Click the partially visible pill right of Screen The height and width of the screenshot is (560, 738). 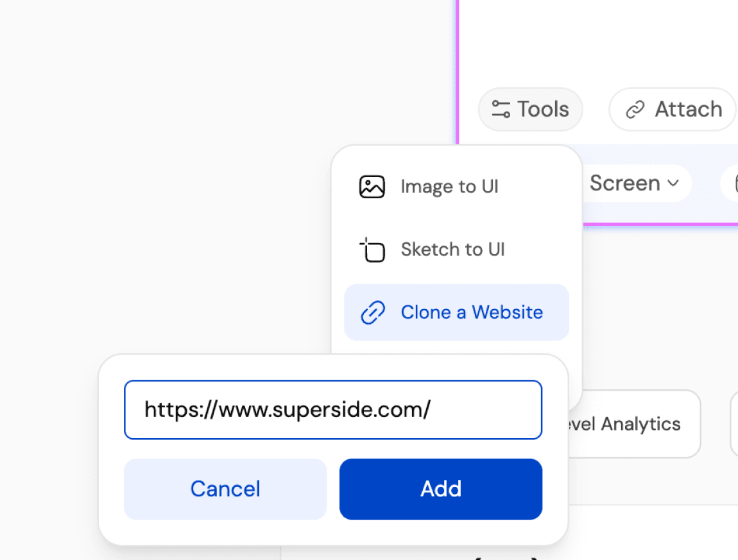730,183
